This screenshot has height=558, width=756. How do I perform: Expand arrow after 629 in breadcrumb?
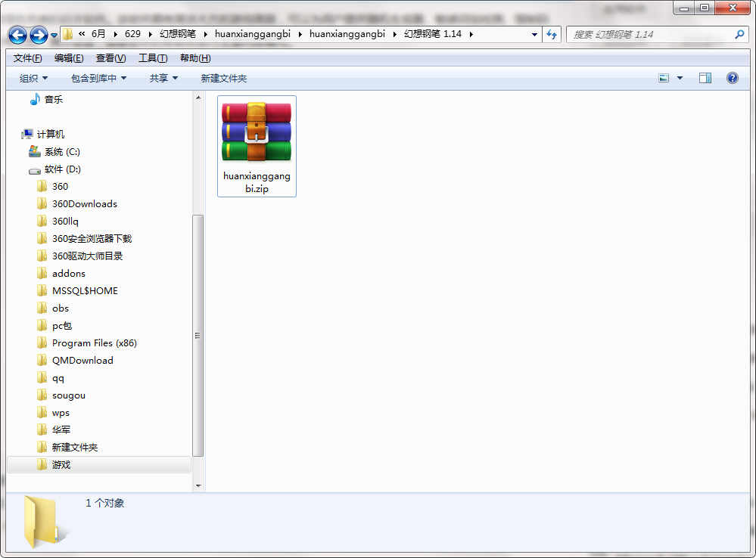150,34
